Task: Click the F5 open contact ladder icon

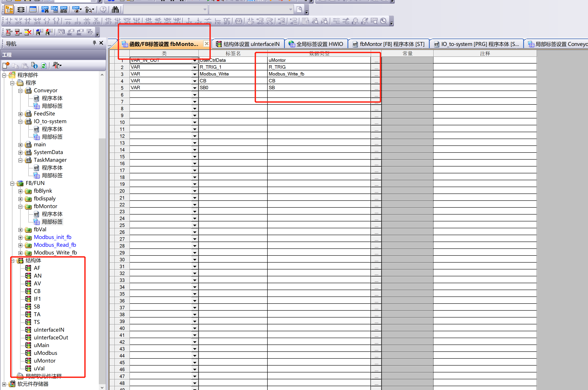Action: point(9,21)
